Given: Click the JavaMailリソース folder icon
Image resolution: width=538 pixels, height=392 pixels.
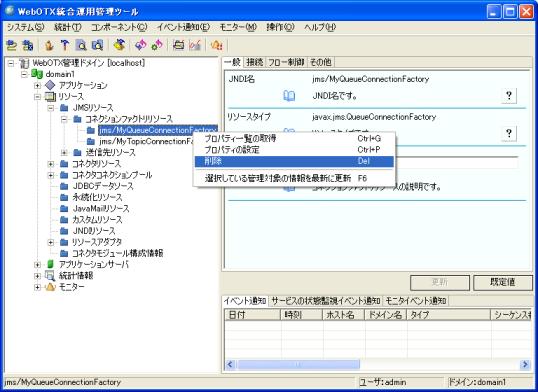Looking at the screenshot, I should coord(64,208).
